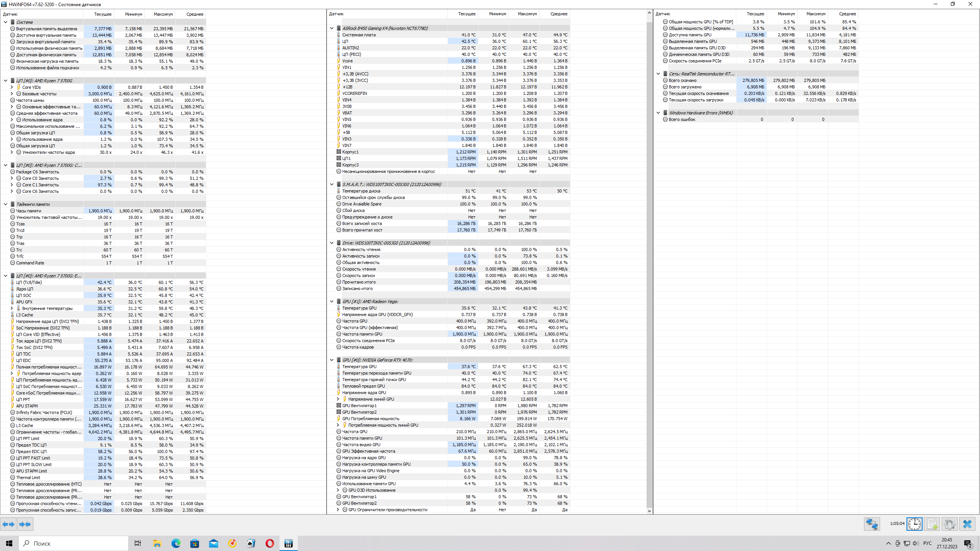
Task: Click the Максимум column header in left panel
Action: 163,14
